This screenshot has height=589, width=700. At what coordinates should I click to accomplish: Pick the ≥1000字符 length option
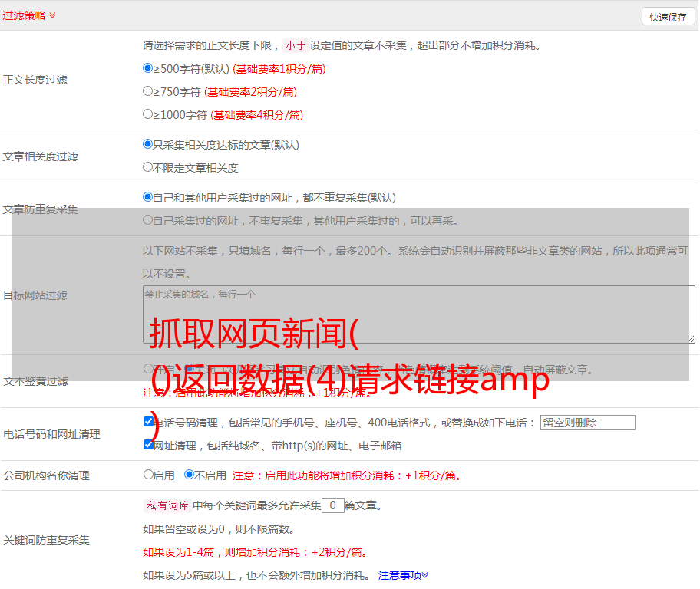point(147,114)
